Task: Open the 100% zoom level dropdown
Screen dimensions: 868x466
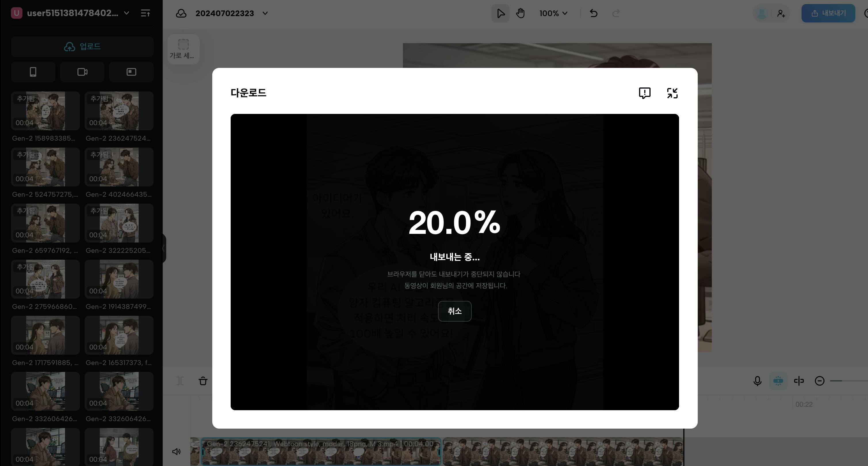Action: click(x=553, y=14)
